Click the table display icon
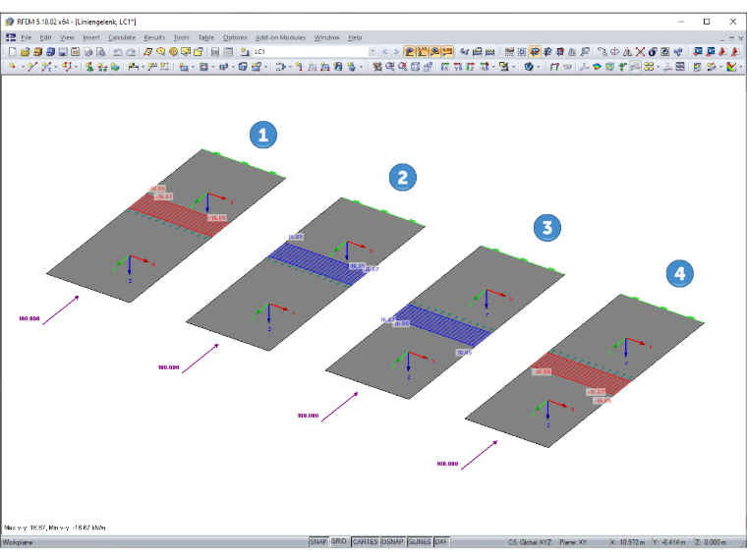 click(228, 51)
